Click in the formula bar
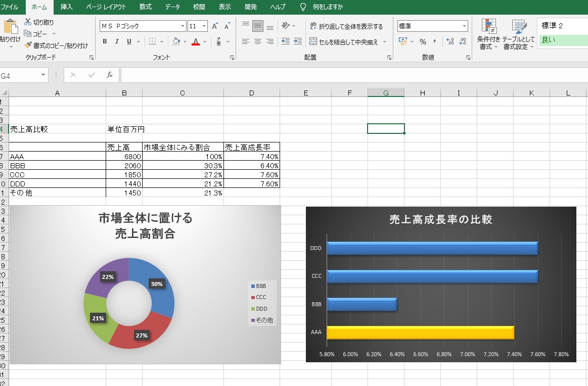588x386 pixels. (x=354, y=75)
